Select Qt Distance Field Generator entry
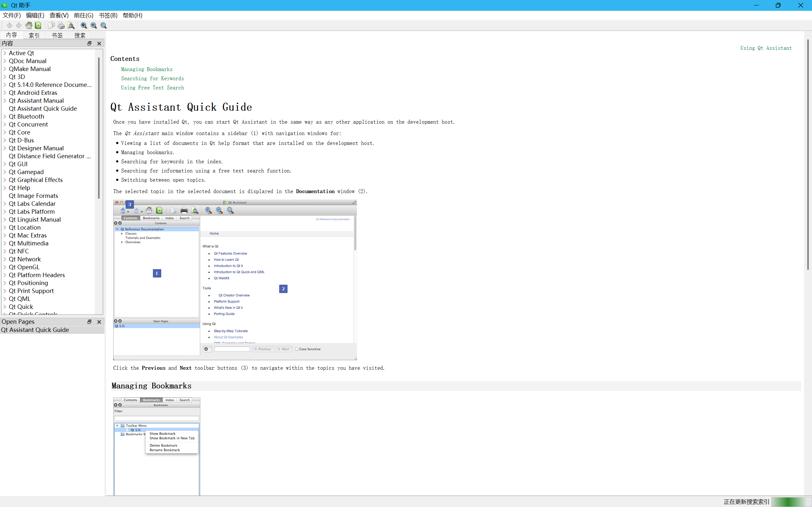Viewport: 812px width, 507px height. (50, 156)
